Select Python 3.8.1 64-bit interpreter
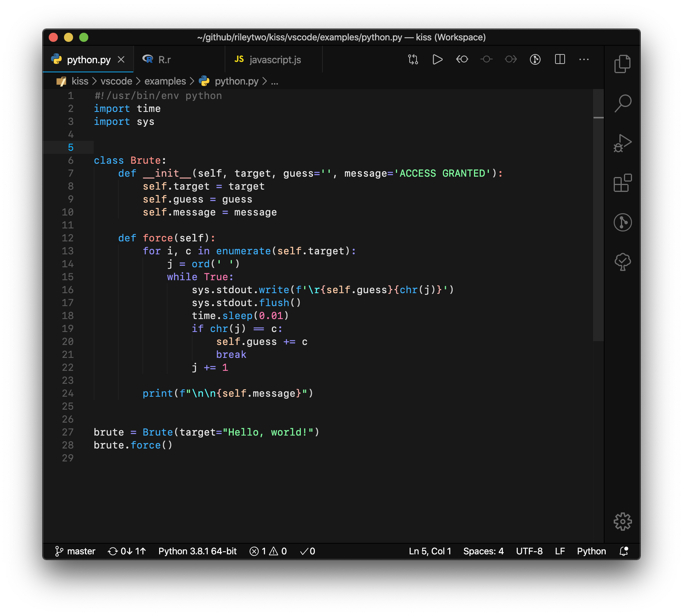683x616 pixels. point(197,551)
